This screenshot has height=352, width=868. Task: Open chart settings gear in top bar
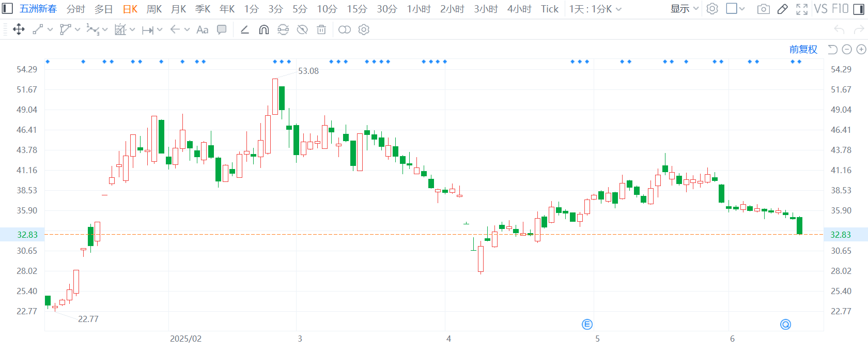point(712,9)
